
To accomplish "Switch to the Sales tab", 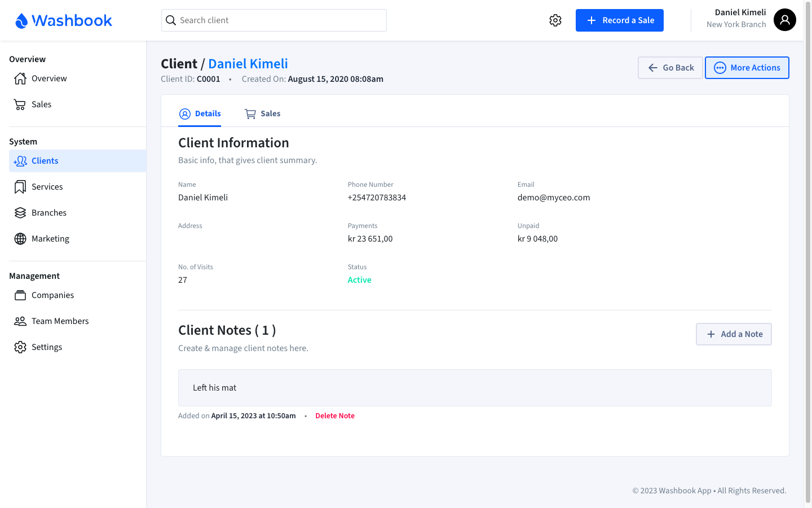I will (x=262, y=113).
